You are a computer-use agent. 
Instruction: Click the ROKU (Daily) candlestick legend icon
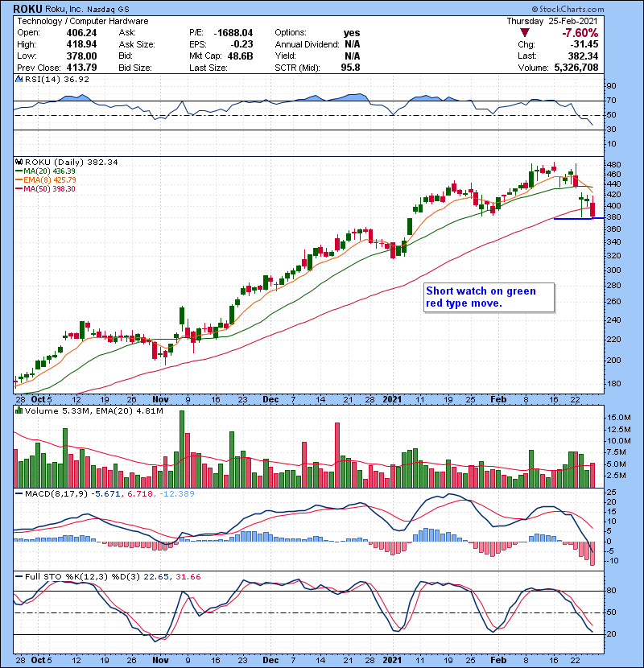19,163
